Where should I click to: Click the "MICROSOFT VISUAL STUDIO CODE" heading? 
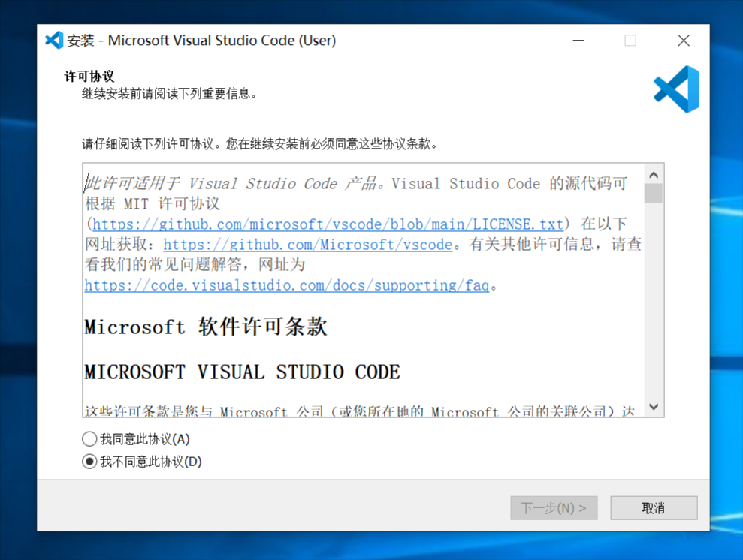point(242,372)
